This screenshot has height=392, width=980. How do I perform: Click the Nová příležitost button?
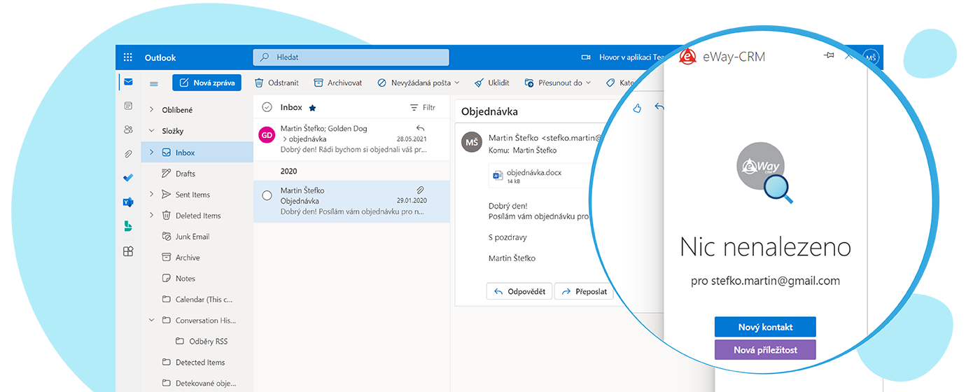pos(765,349)
